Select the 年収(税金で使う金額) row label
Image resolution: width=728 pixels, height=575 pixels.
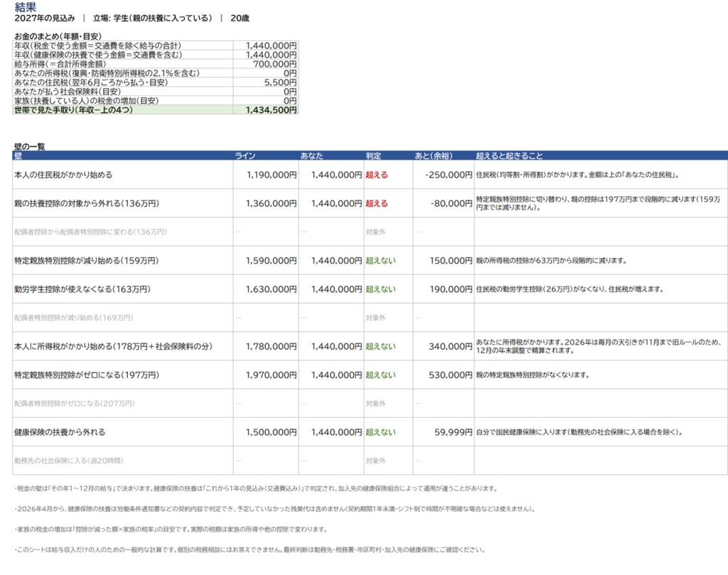(x=98, y=45)
